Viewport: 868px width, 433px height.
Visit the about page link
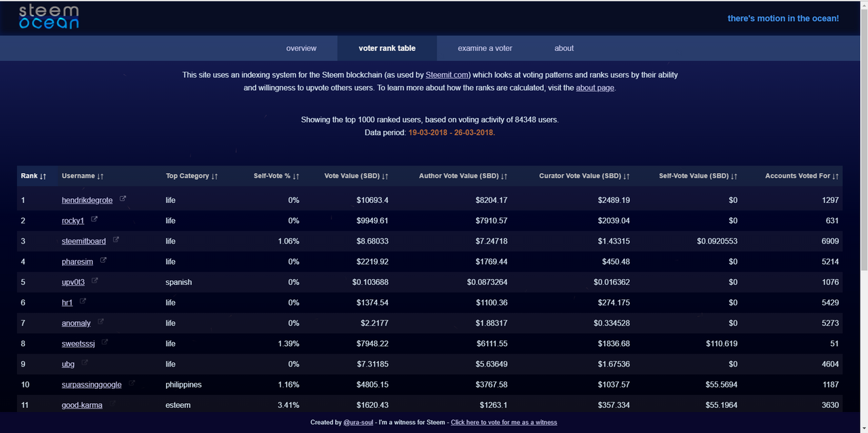(595, 88)
